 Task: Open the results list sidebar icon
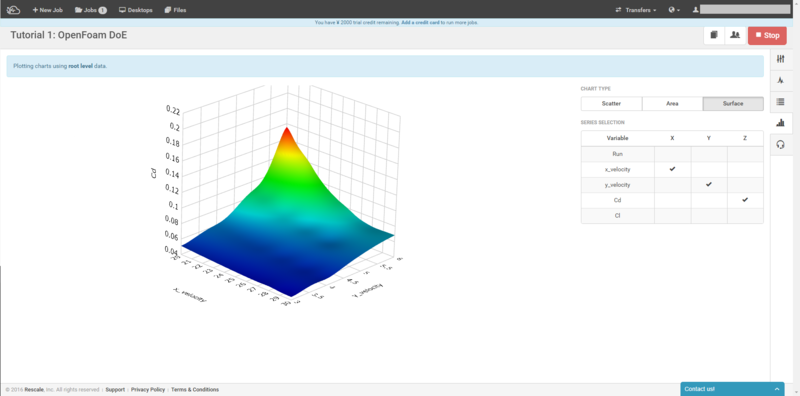coord(780,102)
